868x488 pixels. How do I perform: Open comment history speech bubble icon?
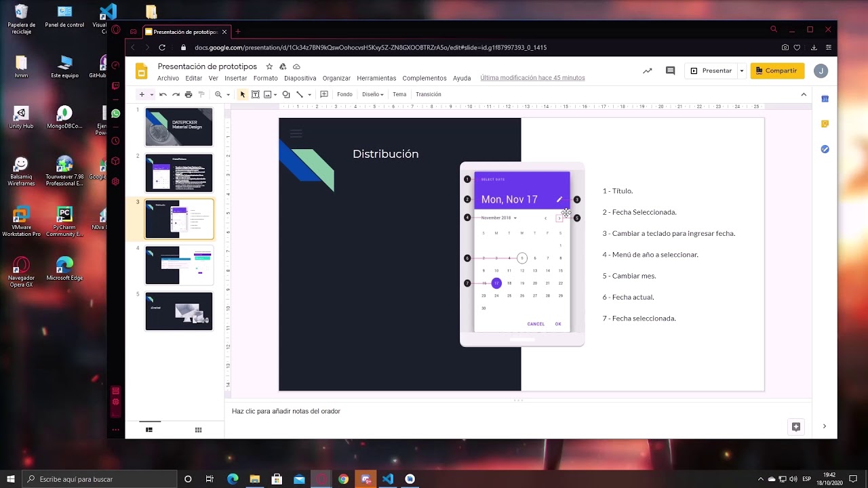671,70
